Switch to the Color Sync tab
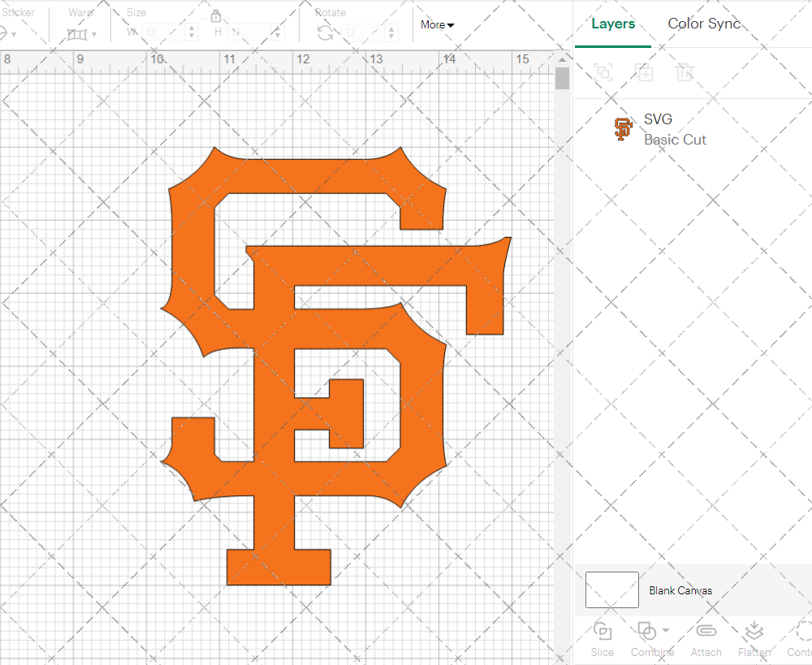812x665 pixels. (704, 24)
